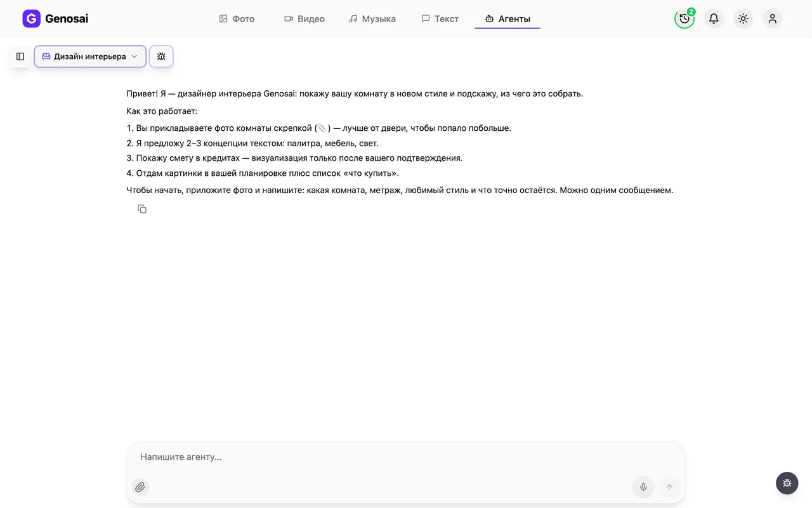This screenshot has width=812, height=508.
Task: Toggle light/dark theme sun icon
Action: (743, 19)
